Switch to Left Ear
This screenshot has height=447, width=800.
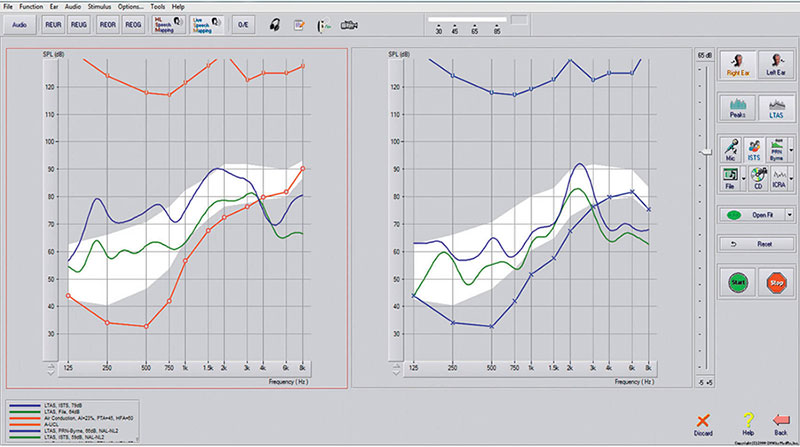774,65
